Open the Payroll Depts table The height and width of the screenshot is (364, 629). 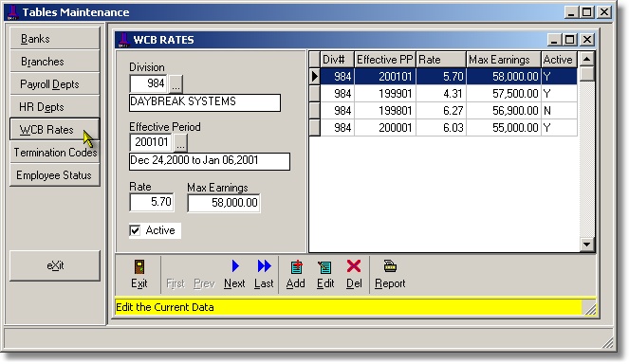(55, 84)
